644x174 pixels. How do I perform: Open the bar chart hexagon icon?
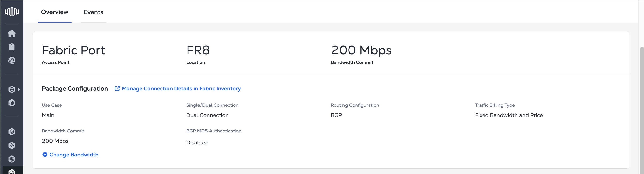pos(12,103)
